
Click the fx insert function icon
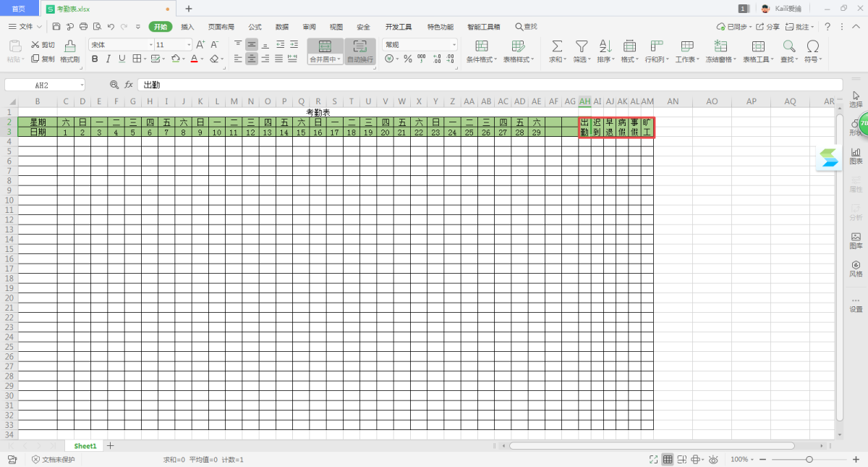point(129,85)
